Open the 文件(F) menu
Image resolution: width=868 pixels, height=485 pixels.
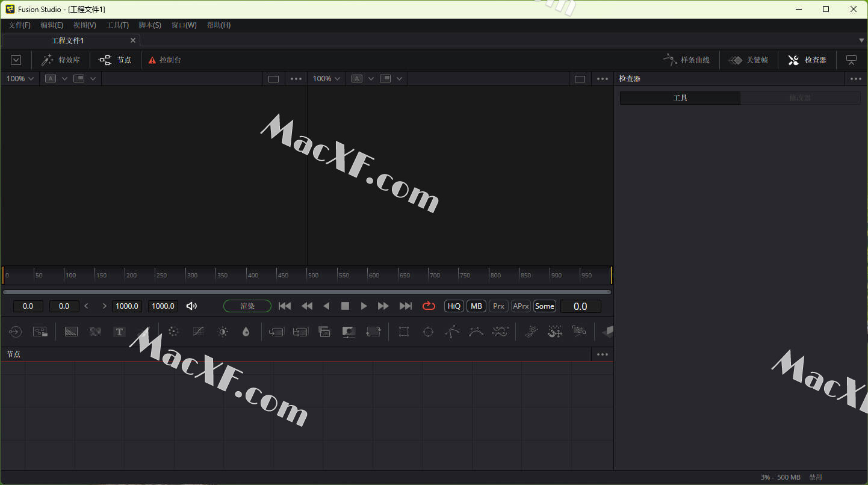20,25
